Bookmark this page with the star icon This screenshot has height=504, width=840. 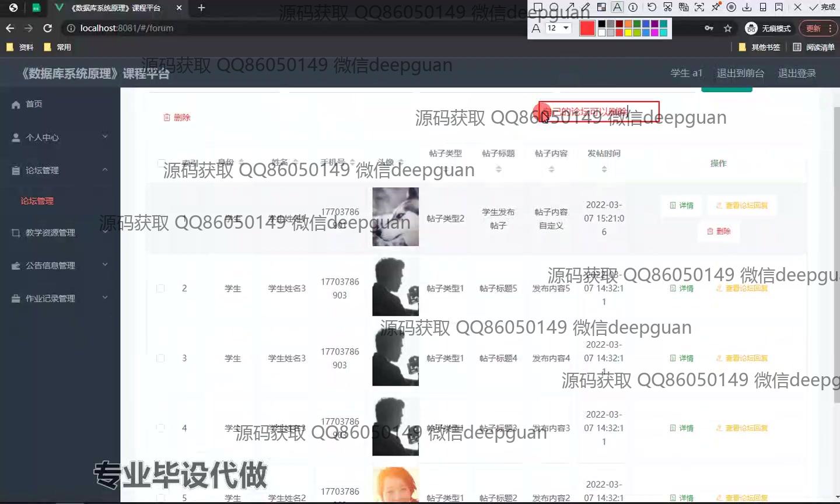727,28
